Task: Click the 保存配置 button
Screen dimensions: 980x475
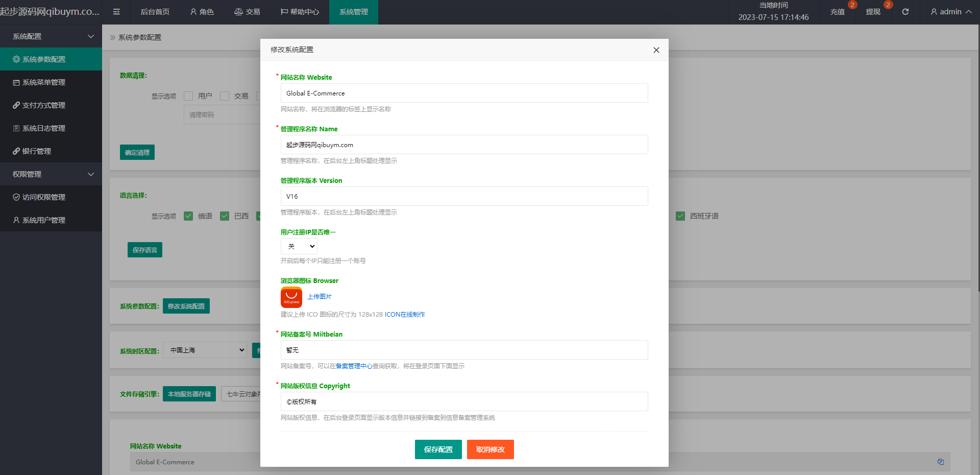Action: [x=438, y=449]
